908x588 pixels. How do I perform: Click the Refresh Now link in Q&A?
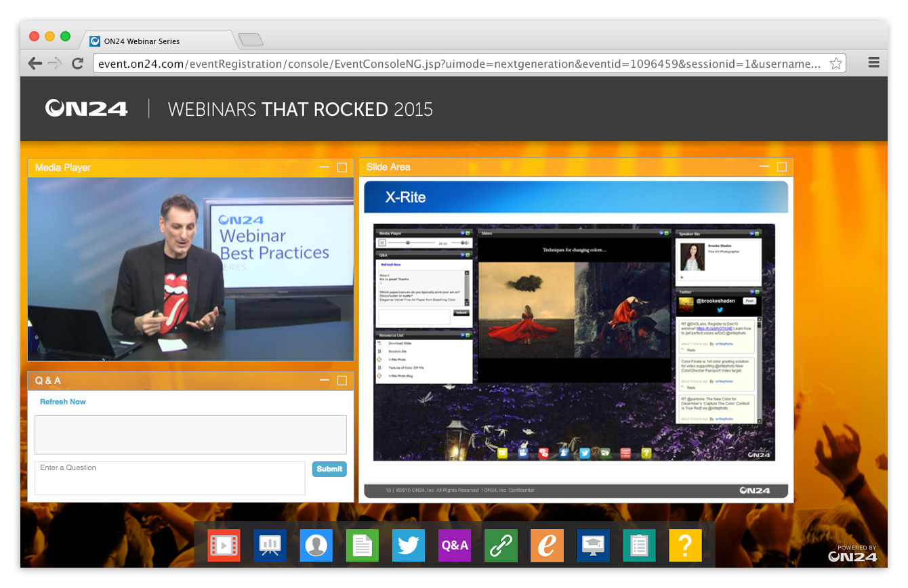(63, 402)
